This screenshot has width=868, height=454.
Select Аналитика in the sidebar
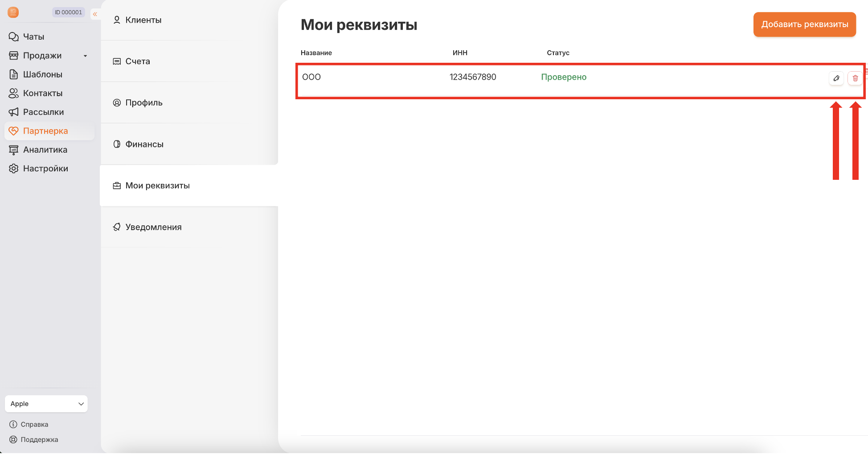[45, 150]
